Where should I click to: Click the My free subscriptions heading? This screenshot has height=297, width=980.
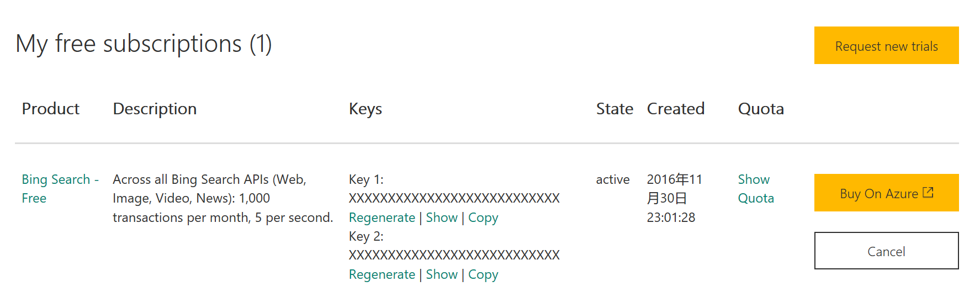click(x=144, y=44)
